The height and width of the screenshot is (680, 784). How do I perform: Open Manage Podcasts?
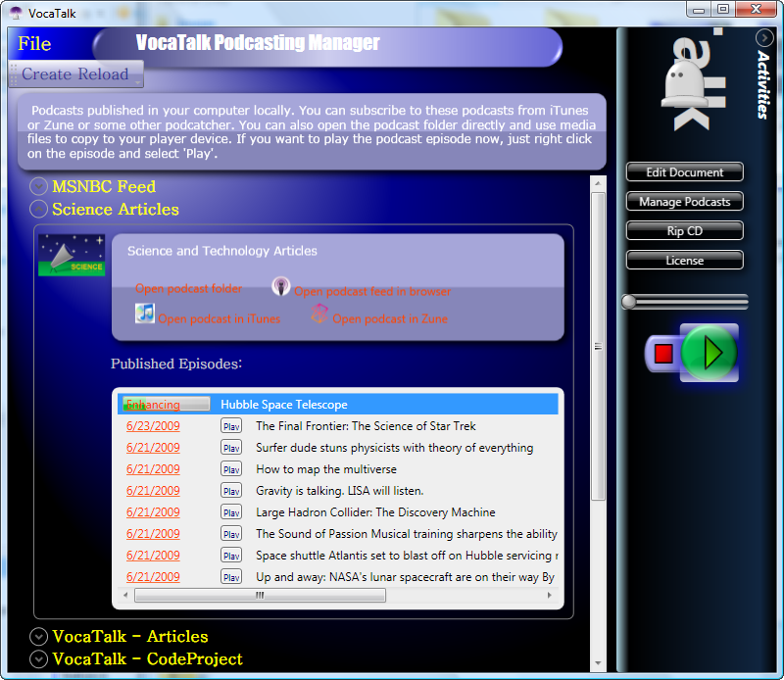click(684, 202)
